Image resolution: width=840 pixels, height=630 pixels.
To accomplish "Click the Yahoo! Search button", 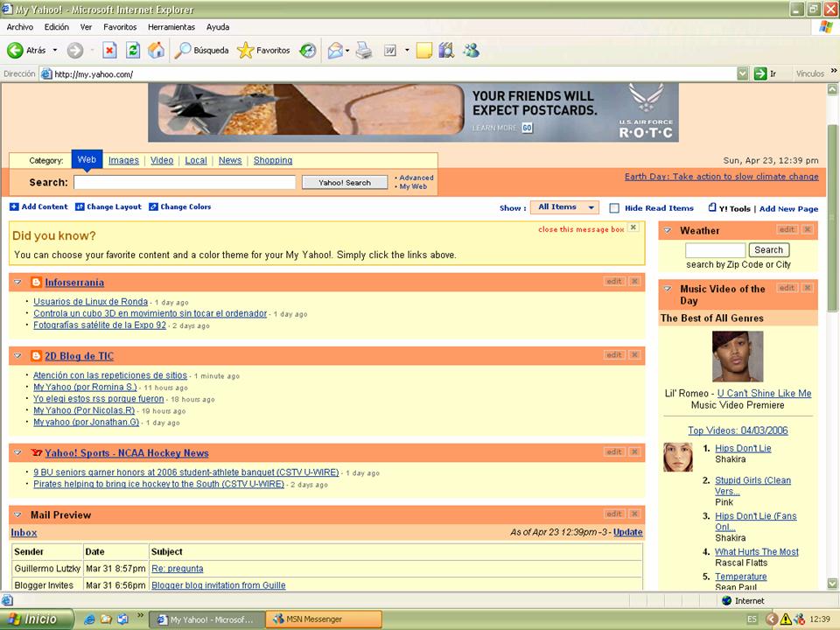I will coord(345,183).
